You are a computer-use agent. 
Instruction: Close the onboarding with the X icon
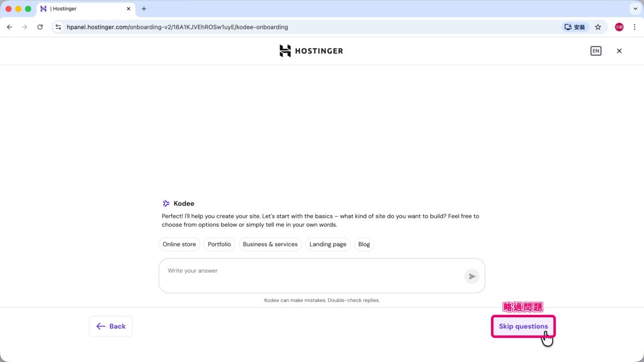click(x=619, y=51)
